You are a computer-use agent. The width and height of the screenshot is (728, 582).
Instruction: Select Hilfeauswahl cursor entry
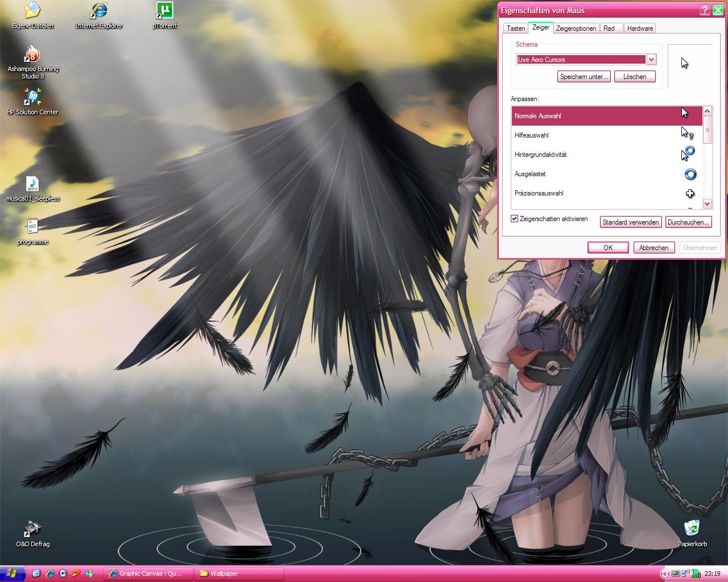607,135
